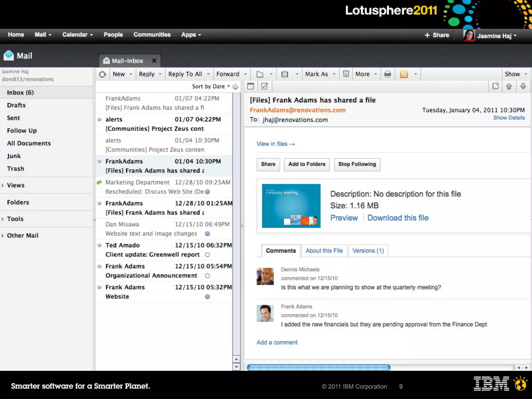
Task: Click Add to Folders button
Action: pos(307,164)
